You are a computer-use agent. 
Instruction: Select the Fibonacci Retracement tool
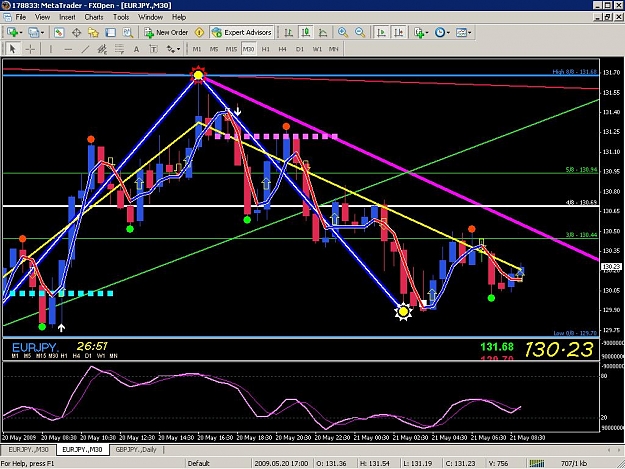119,49
